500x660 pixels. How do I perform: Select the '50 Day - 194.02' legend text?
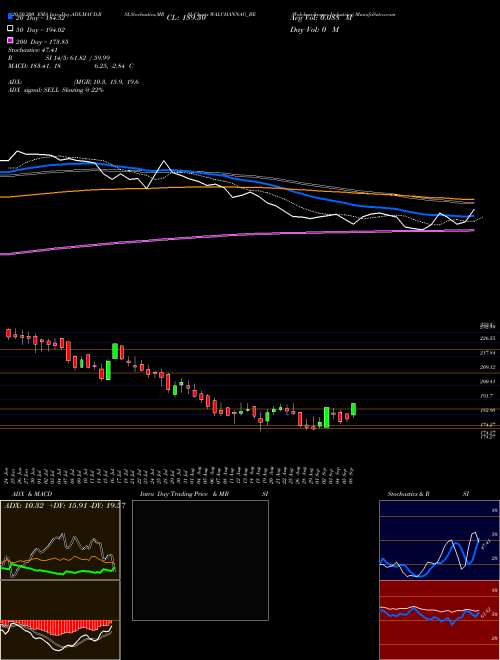pos(41,29)
